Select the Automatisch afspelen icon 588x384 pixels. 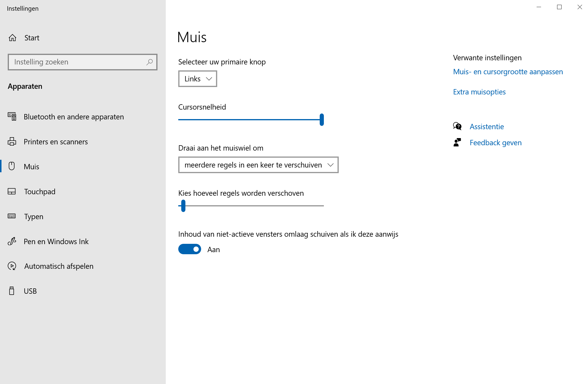(x=12, y=266)
